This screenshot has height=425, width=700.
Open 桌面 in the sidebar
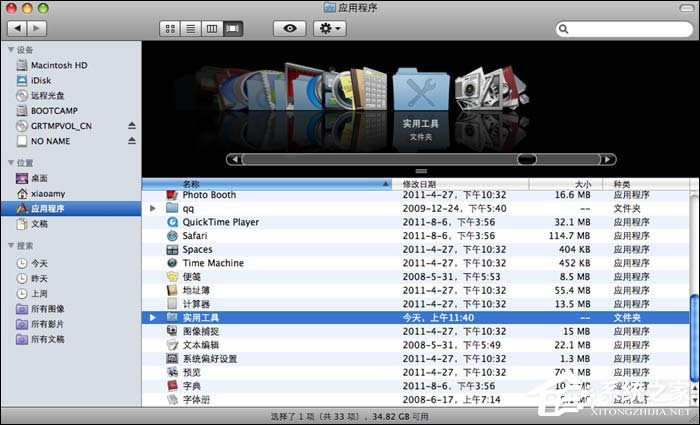(39, 178)
